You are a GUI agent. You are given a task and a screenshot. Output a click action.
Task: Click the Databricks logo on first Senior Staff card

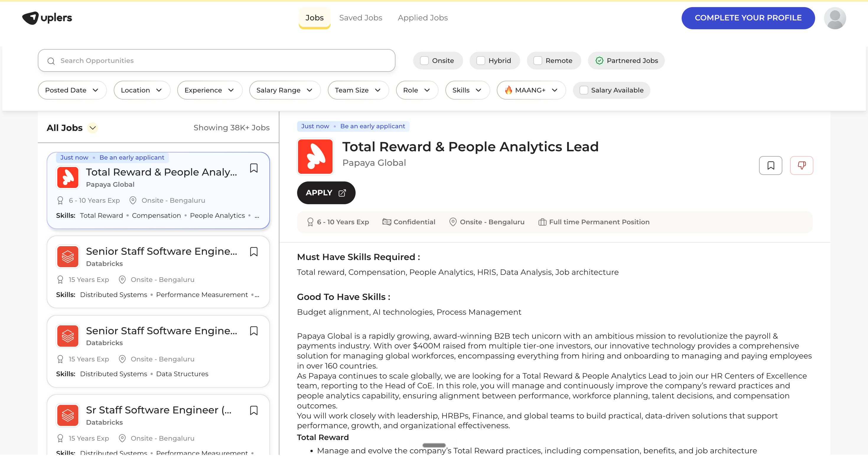coord(68,257)
